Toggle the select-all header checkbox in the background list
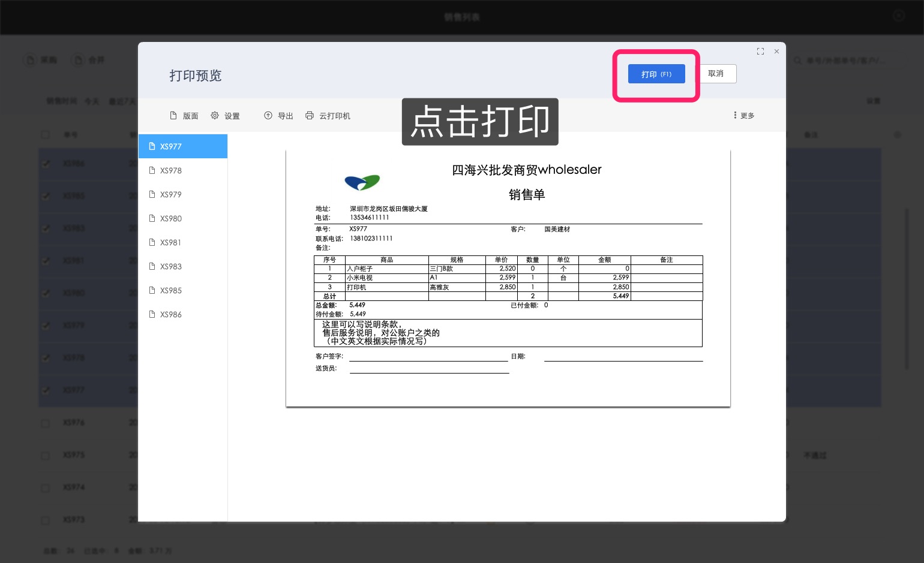Screen dimensions: 924x563 click(x=45, y=135)
